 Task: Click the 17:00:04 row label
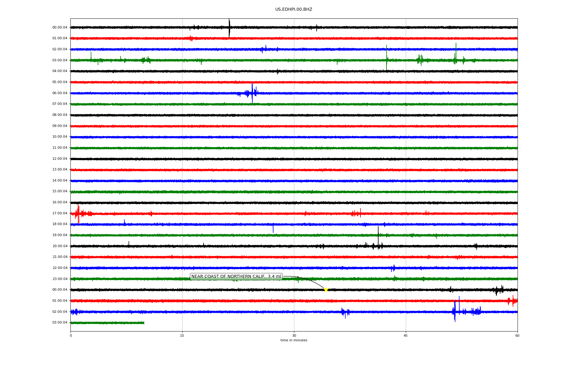pos(60,213)
